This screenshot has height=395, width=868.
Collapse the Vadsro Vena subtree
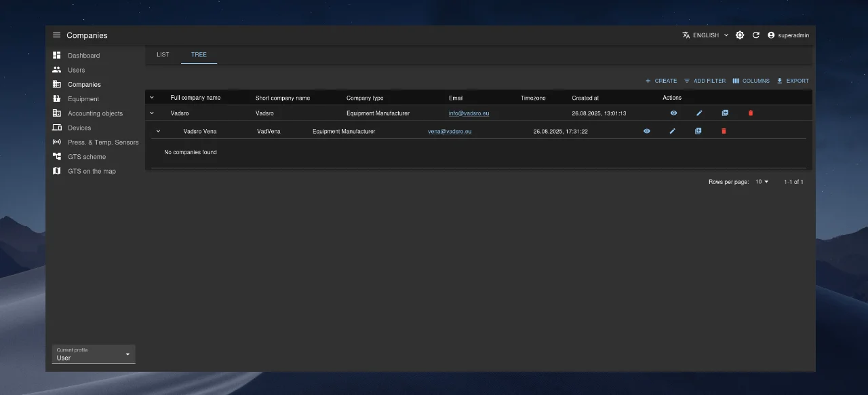pyautogui.click(x=159, y=131)
